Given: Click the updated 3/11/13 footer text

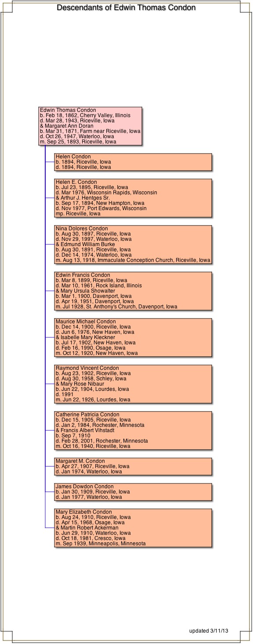Looking at the screenshot, I should 209,631.
